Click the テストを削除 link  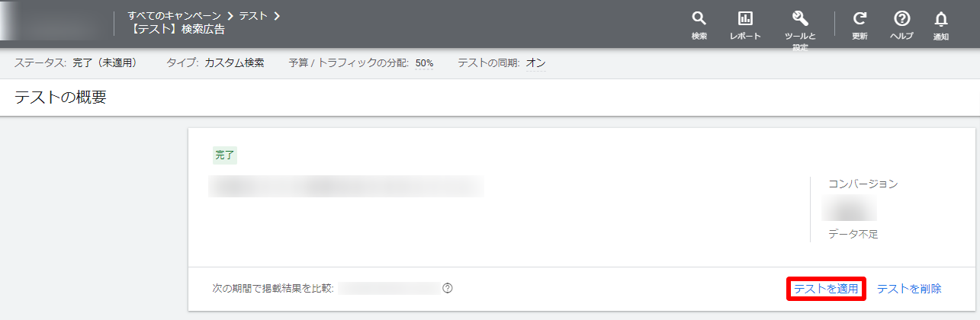909,289
